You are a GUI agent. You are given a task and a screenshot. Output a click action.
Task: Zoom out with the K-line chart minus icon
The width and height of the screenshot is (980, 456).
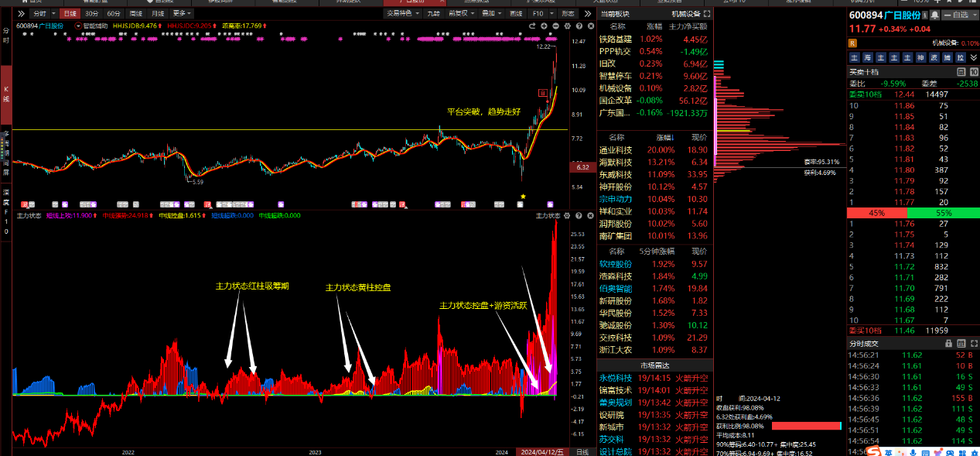coord(555,26)
